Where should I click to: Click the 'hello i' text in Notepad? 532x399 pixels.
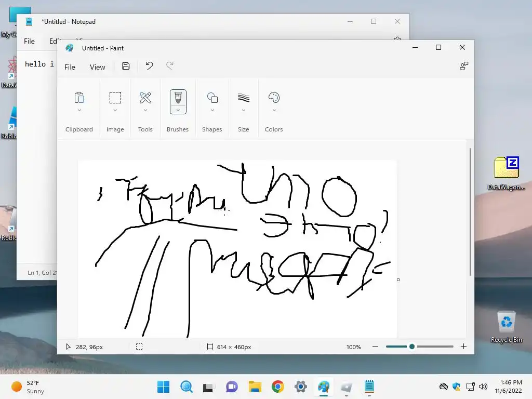click(39, 64)
